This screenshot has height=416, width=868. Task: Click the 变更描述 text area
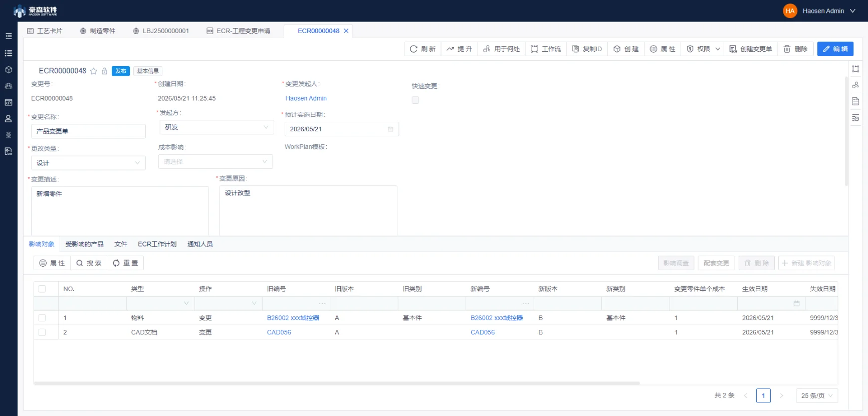point(120,211)
